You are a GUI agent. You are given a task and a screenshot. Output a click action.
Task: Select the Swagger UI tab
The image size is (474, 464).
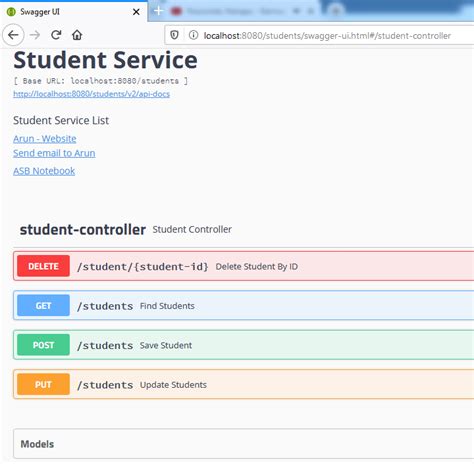click(74, 12)
